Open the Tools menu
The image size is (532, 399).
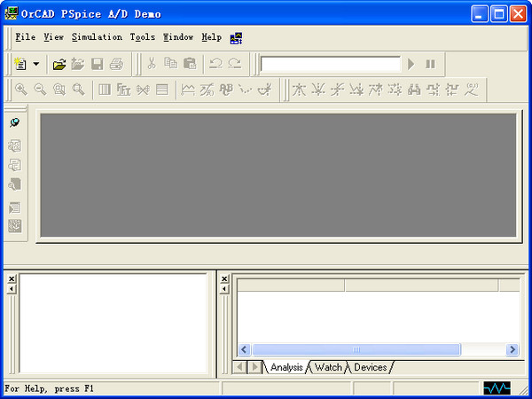(x=142, y=37)
